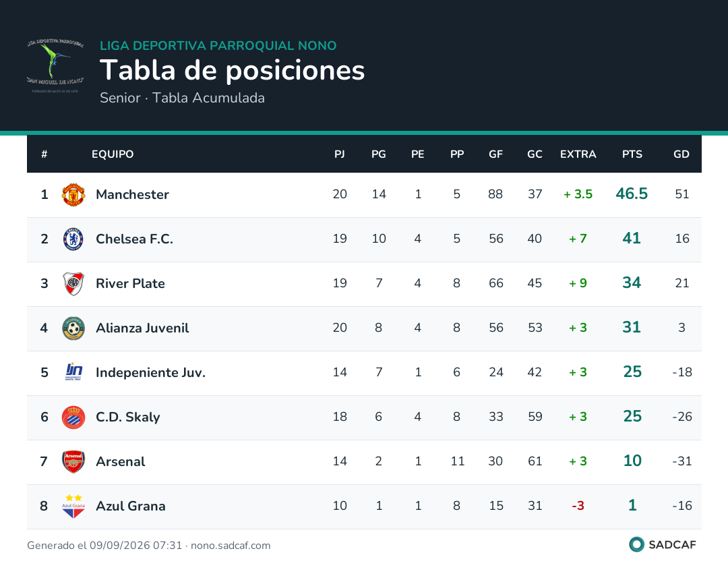Screen dimensions: 728x580
Task: Select the River Plate shield logo
Action: point(73,284)
